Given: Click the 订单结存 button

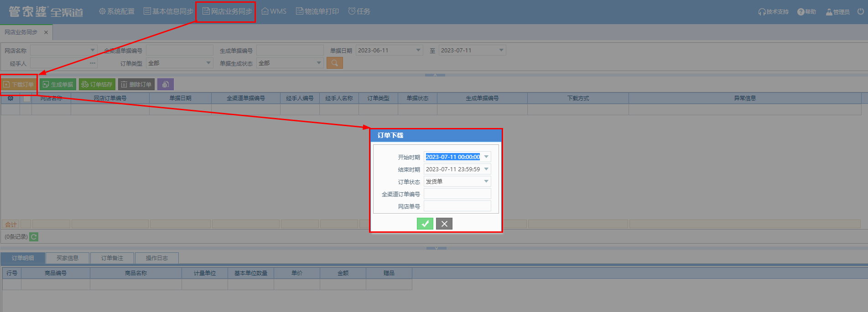Looking at the screenshot, I should [x=97, y=84].
